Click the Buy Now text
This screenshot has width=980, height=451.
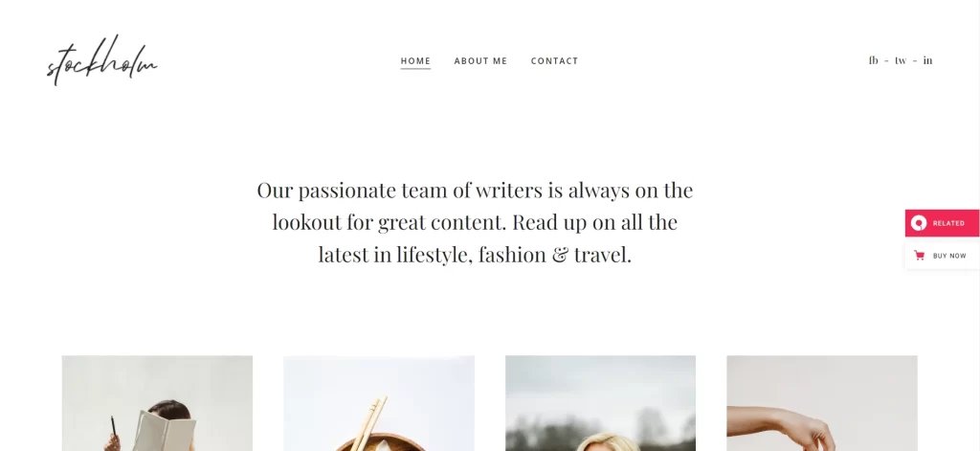click(949, 256)
